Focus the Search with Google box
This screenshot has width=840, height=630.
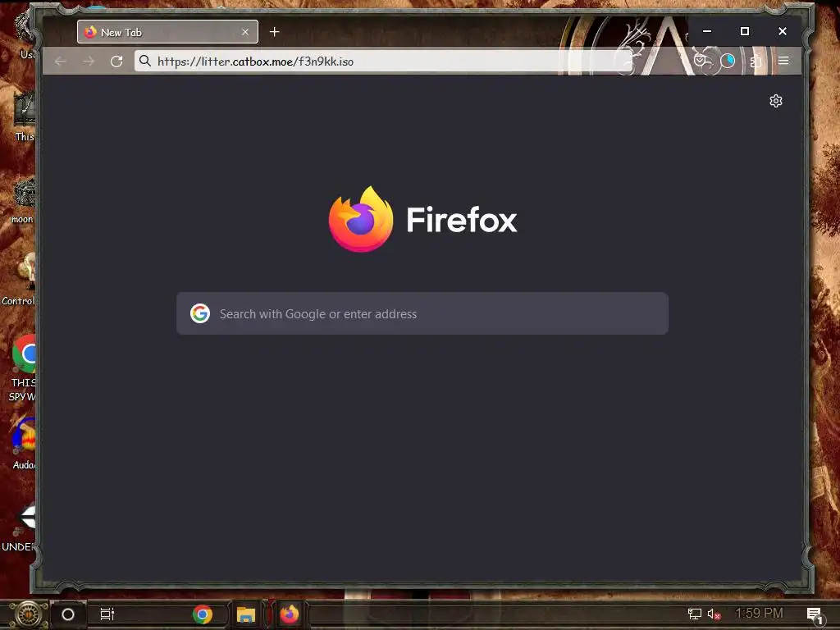pyautogui.click(x=422, y=313)
